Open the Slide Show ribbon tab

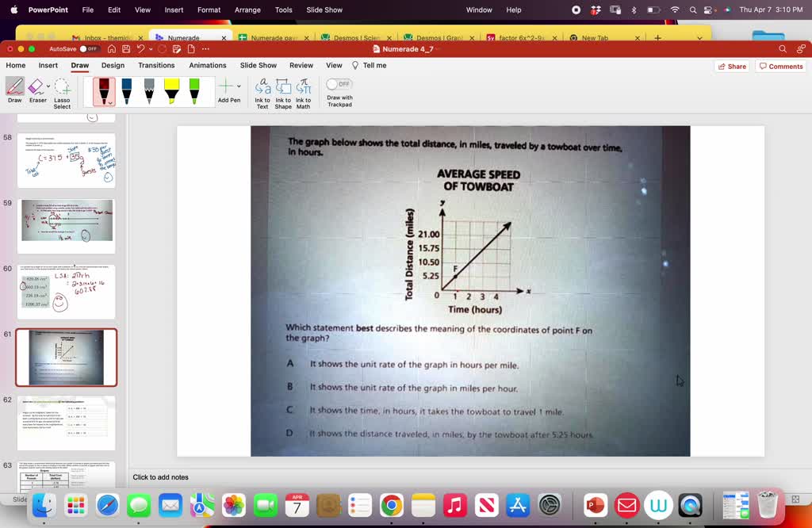pos(259,65)
